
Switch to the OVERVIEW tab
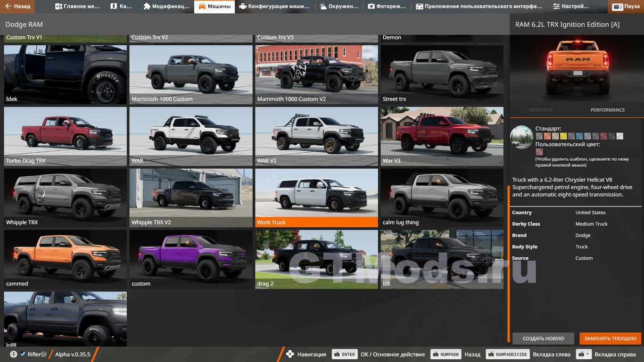pos(541,110)
